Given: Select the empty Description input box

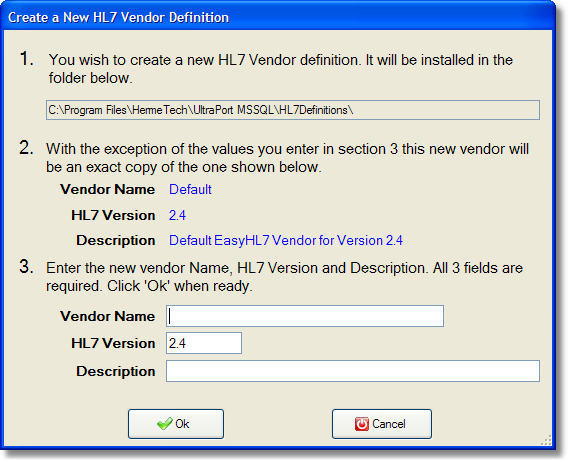Looking at the screenshot, I should pyautogui.click(x=353, y=371).
